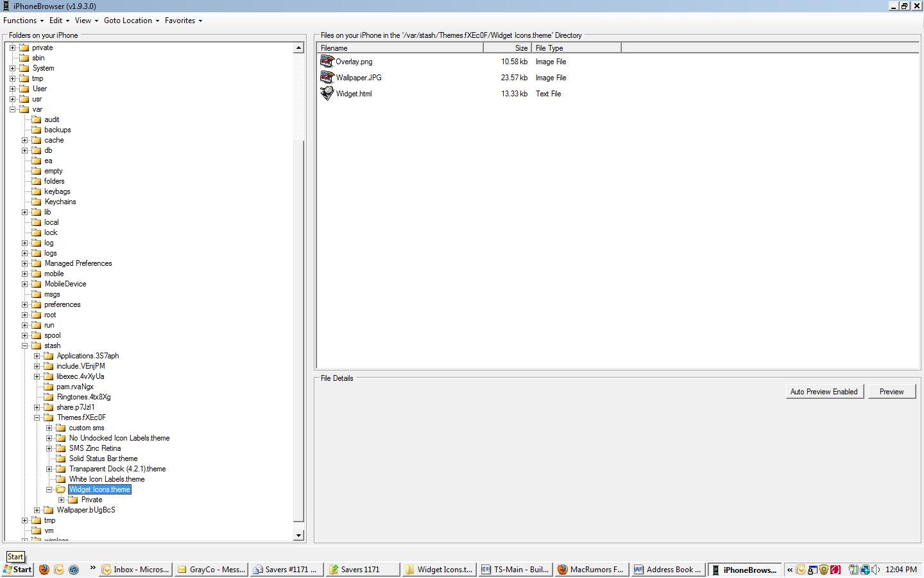Select the Overlay.png file icon
The width and height of the screenshot is (924, 578).
point(327,62)
